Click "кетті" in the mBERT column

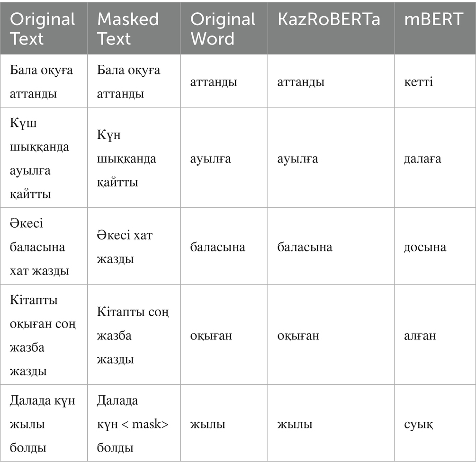click(x=419, y=82)
